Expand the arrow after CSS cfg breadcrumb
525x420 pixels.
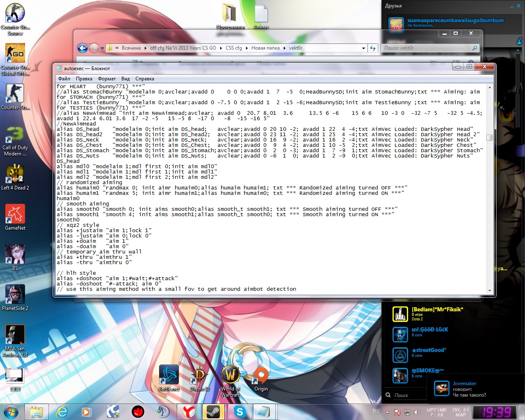[247, 48]
